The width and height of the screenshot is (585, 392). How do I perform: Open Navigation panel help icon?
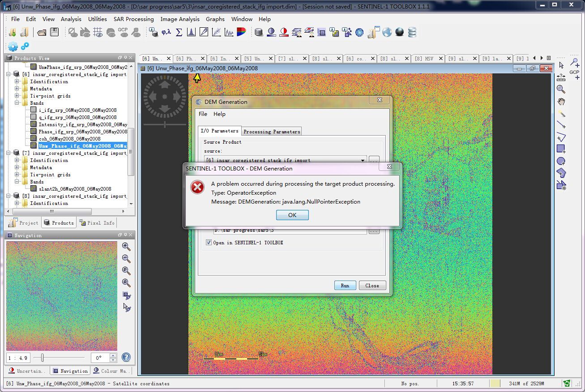[126, 357]
